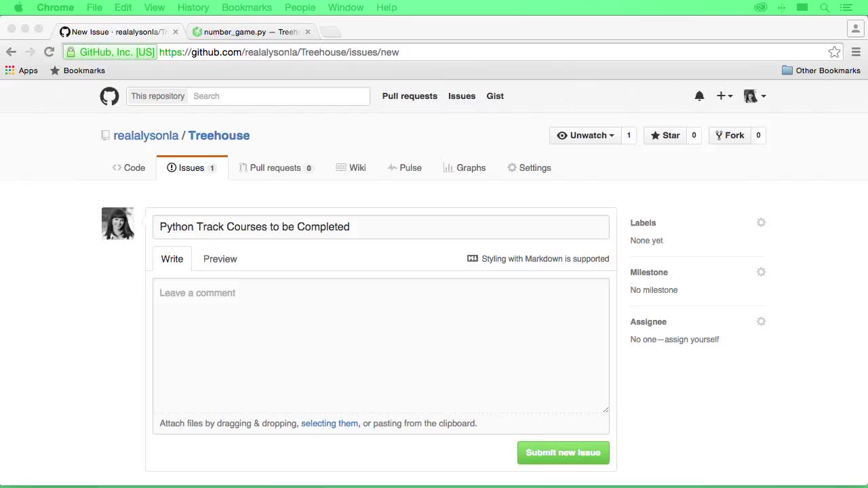Open realalysonla user profile link
The width and height of the screenshot is (868, 488).
146,136
